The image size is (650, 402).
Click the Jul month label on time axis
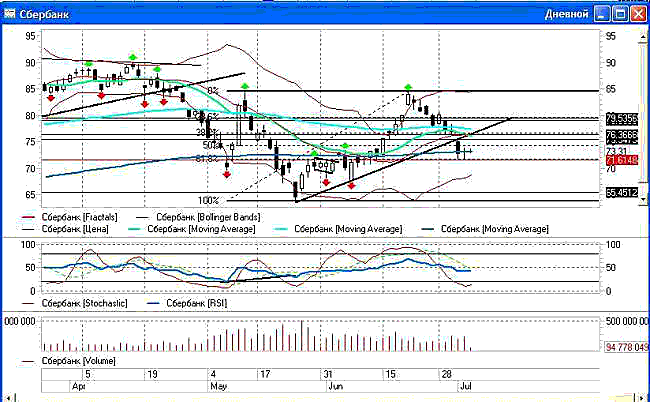[466, 386]
